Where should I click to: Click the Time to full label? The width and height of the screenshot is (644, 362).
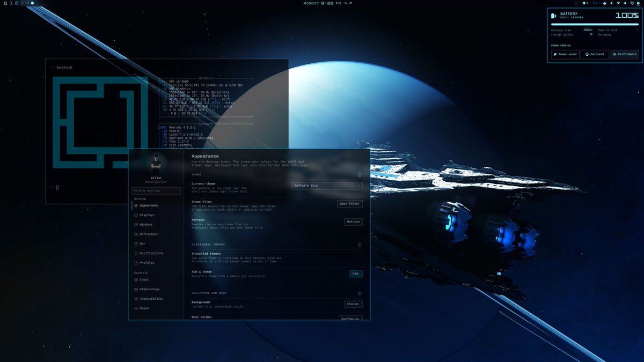[x=608, y=31]
